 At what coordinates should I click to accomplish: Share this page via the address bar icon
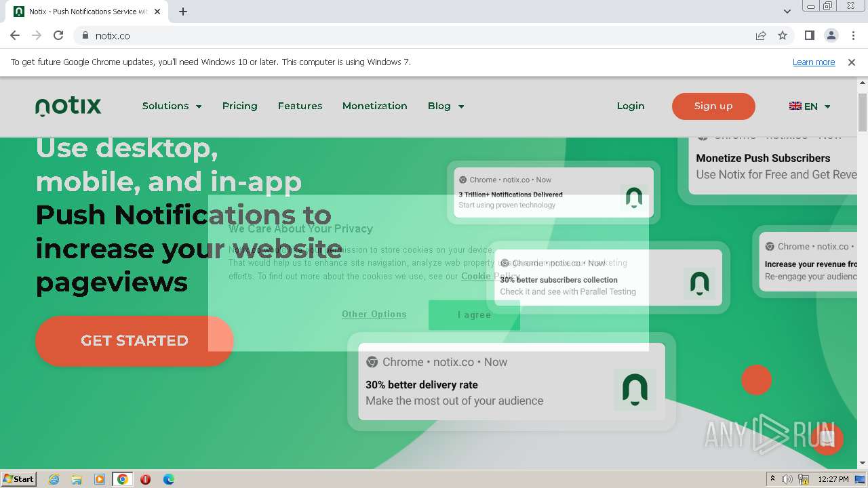[761, 35]
